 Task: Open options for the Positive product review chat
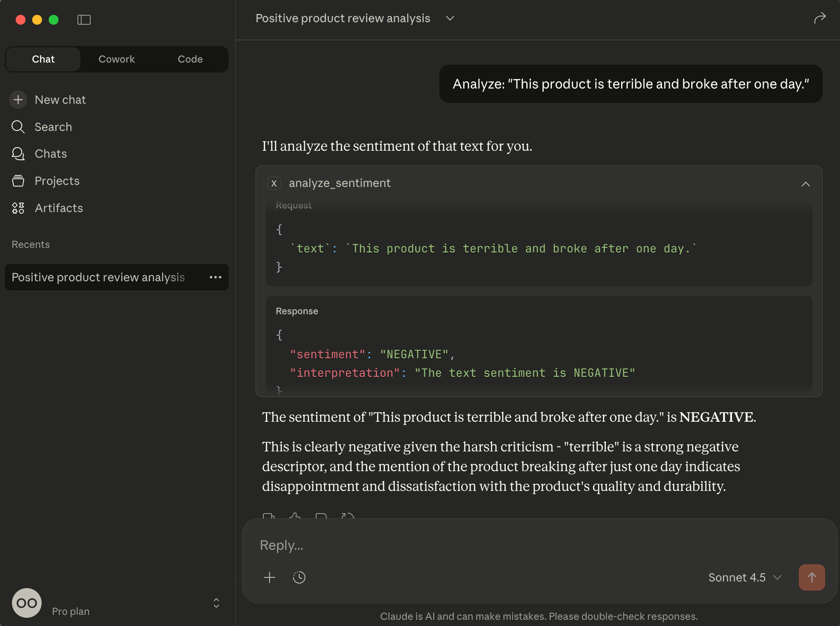(x=216, y=277)
